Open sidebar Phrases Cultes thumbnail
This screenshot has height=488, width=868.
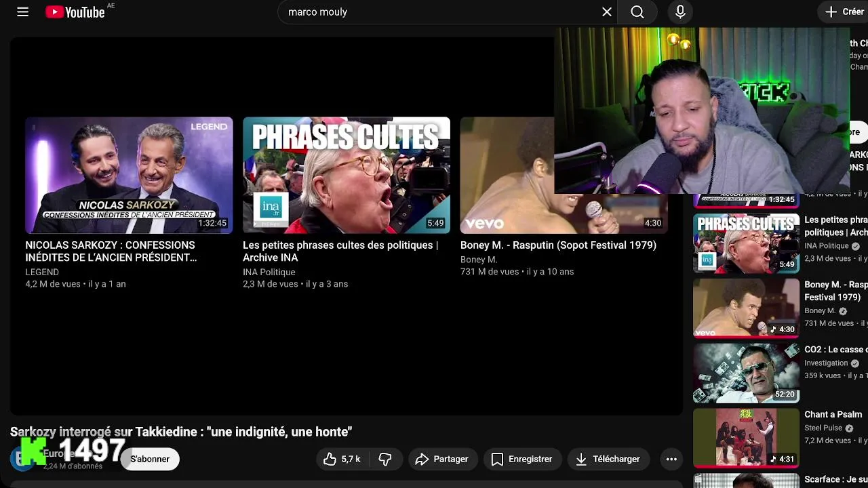(x=746, y=243)
